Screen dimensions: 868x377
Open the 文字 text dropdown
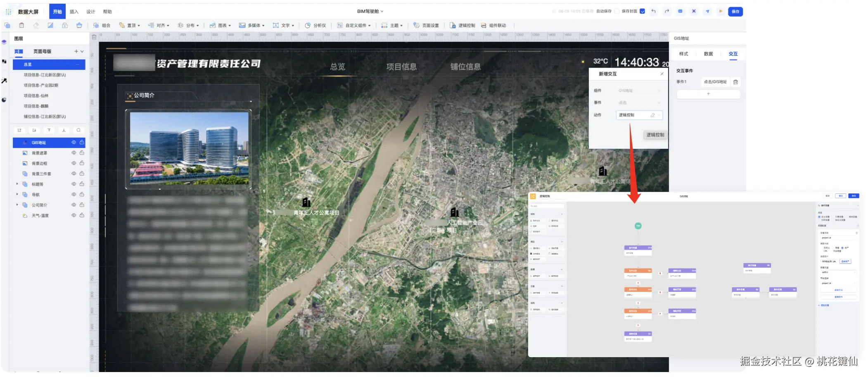[x=284, y=25]
